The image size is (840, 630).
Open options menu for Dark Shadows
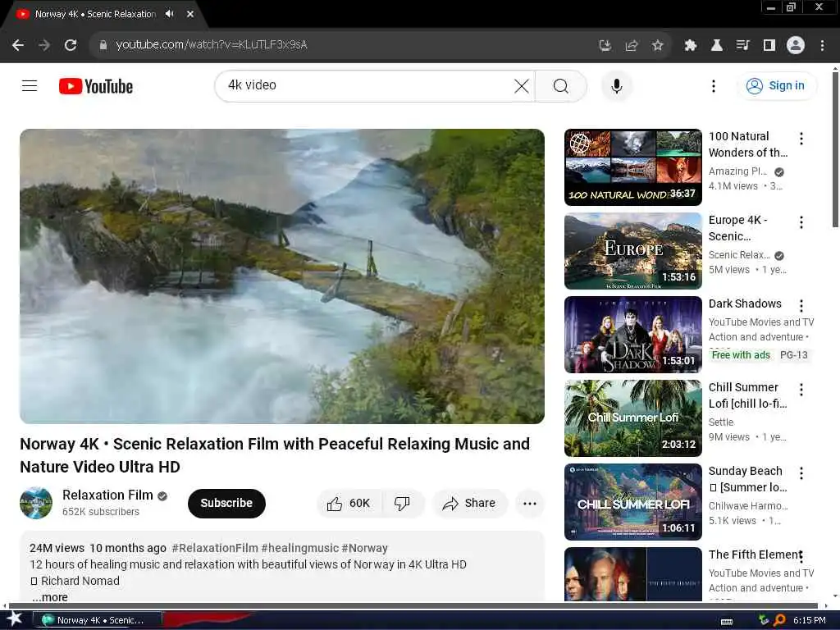pyautogui.click(x=801, y=306)
